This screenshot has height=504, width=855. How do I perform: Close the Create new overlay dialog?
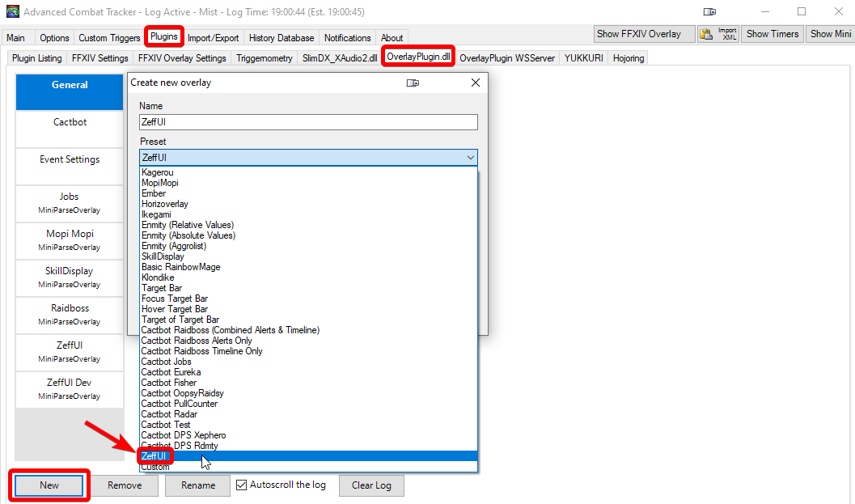click(x=476, y=83)
